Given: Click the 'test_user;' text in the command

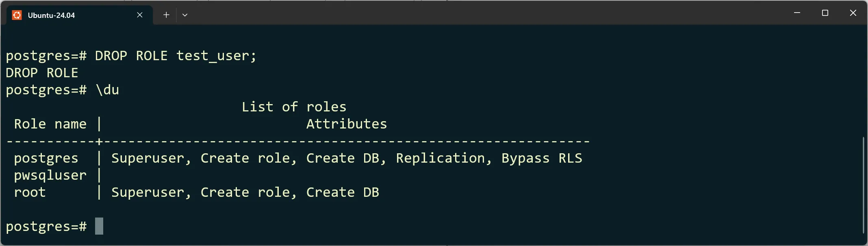Looking at the screenshot, I should [217, 56].
